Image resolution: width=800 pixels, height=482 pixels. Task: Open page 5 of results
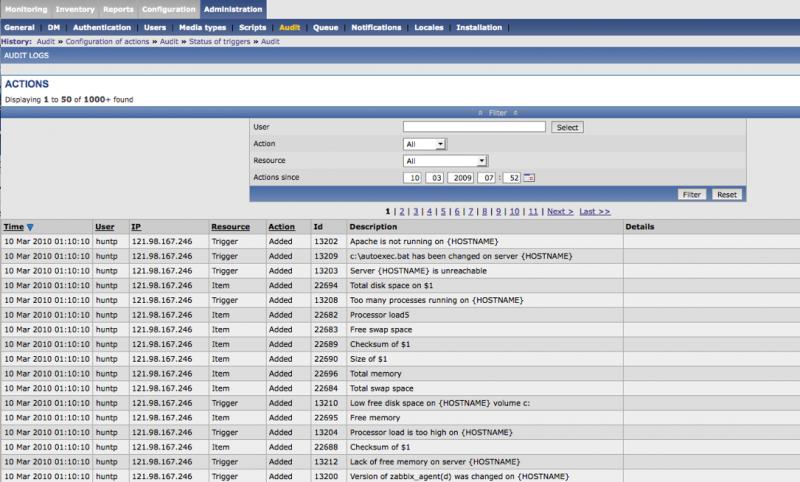[443, 212]
